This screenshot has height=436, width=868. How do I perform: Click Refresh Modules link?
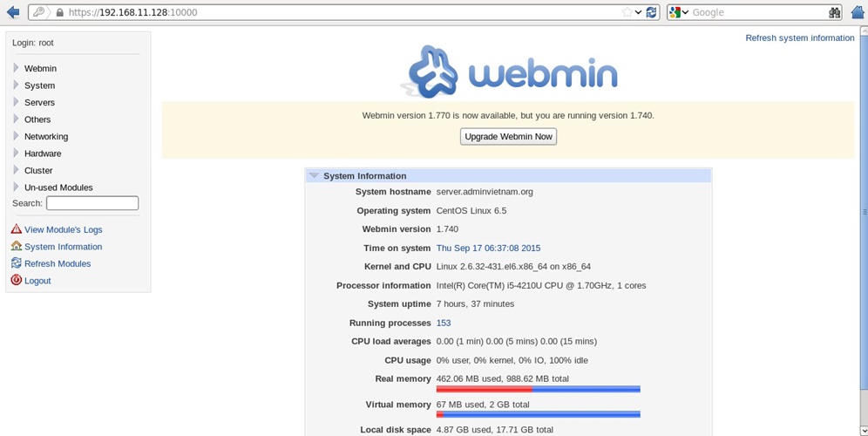pyautogui.click(x=58, y=263)
